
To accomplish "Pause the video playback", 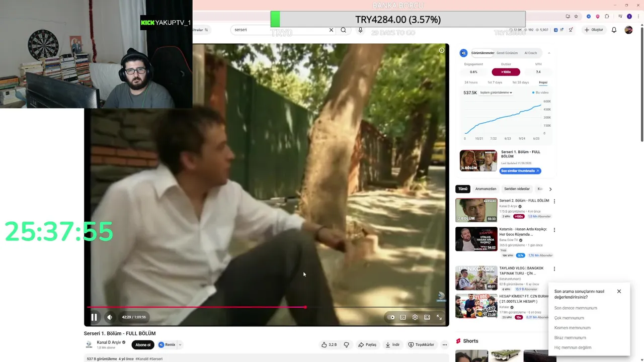I will (94, 317).
